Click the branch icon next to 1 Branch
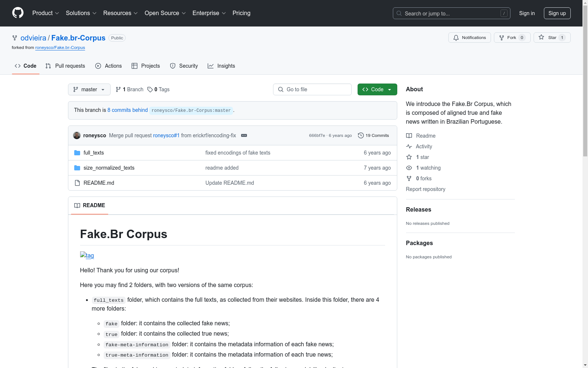This screenshot has width=588, height=368. [x=118, y=89]
